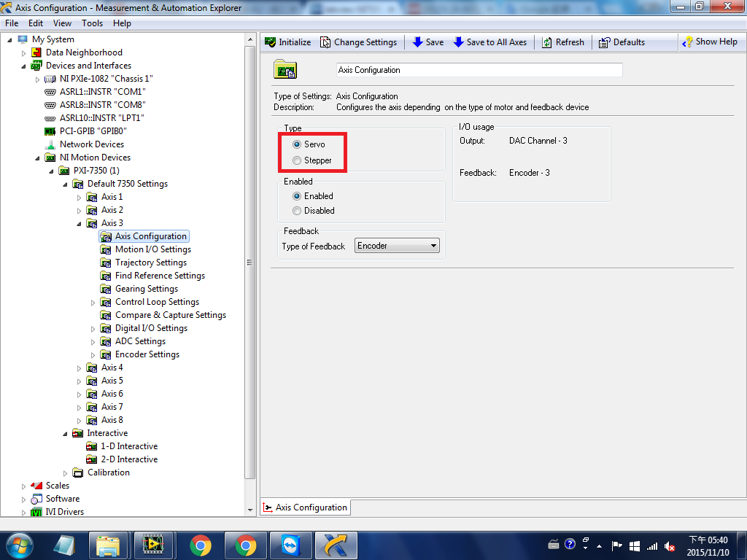The image size is (747, 560).
Task: Select the Servo motor type
Action: point(297,144)
